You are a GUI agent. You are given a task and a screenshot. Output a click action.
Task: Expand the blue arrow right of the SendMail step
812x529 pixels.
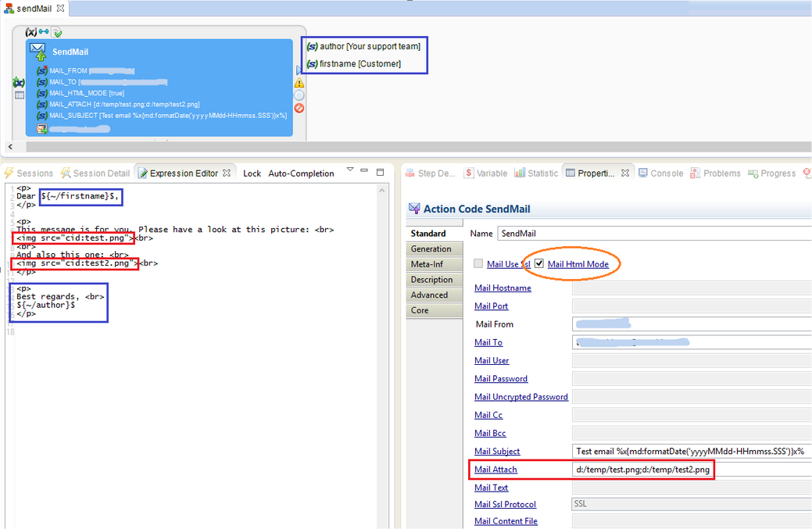[x=298, y=70]
